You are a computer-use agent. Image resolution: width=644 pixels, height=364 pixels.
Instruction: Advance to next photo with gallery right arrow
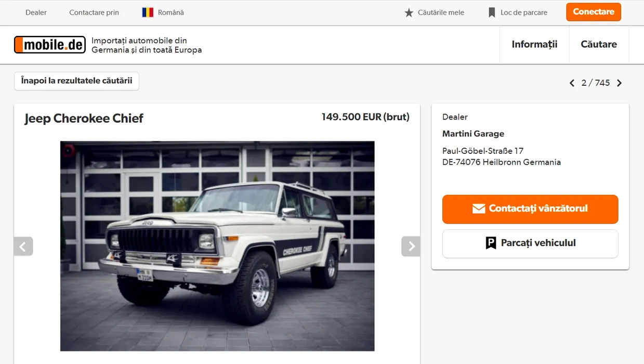click(411, 246)
